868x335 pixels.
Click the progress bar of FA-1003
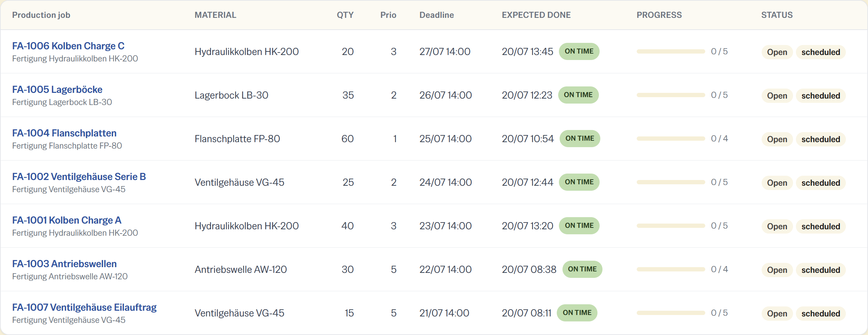click(671, 269)
